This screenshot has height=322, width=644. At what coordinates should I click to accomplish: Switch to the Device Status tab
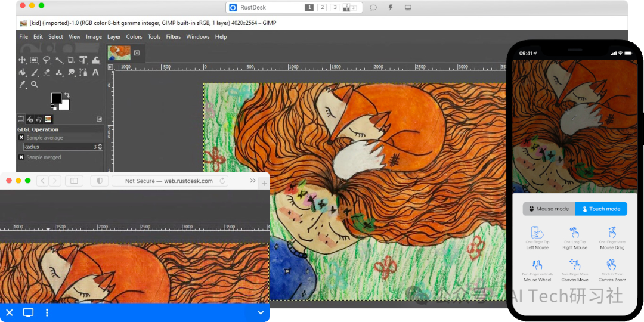[30, 119]
